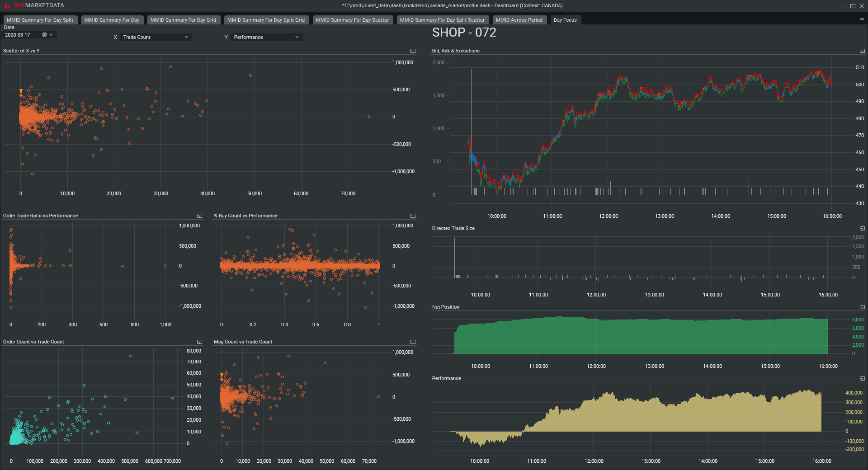Click the SHOP - 072 title heading
868x470 pixels.
click(x=464, y=32)
